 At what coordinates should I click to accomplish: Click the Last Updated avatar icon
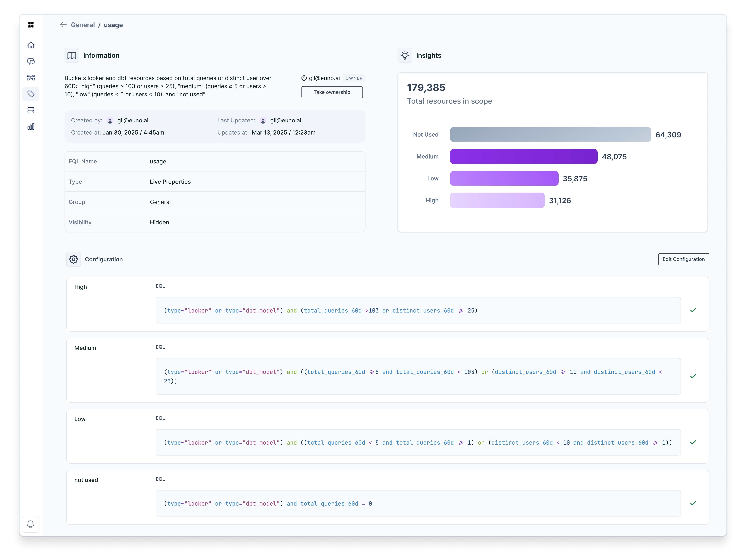point(263,121)
